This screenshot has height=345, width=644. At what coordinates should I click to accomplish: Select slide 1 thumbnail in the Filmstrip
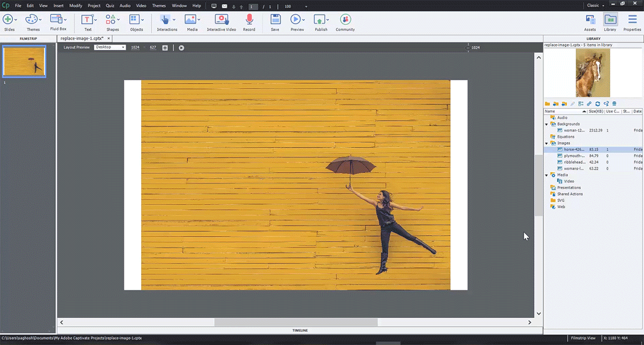(x=24, y=61)
